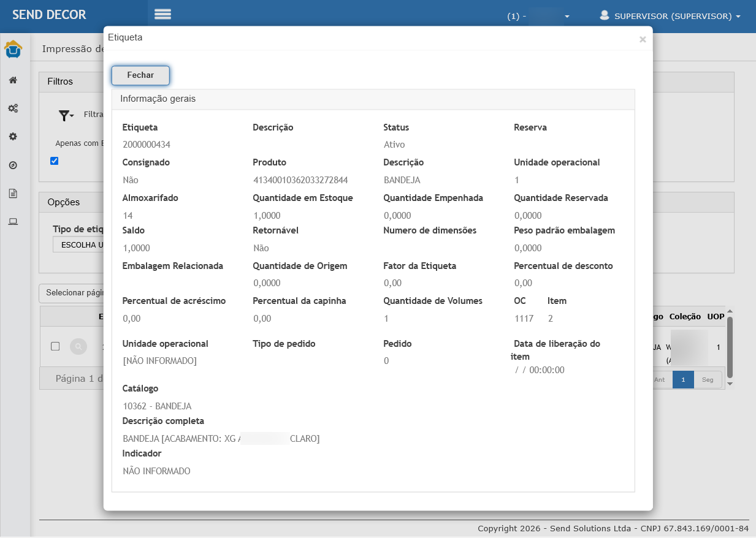Click the OC value 1117
Image resolution: width=756 pixels, height=538 pixels.
pos(524,319)
